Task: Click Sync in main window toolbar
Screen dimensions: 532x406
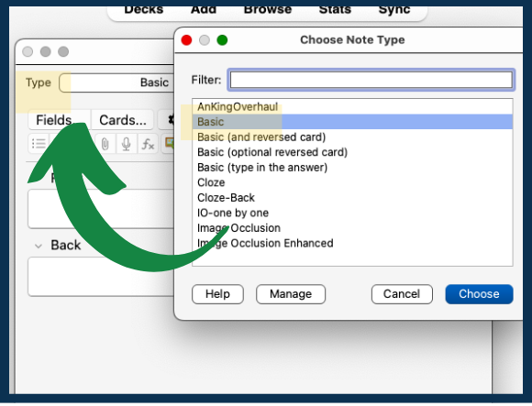Action: click(x=394, y=9)
